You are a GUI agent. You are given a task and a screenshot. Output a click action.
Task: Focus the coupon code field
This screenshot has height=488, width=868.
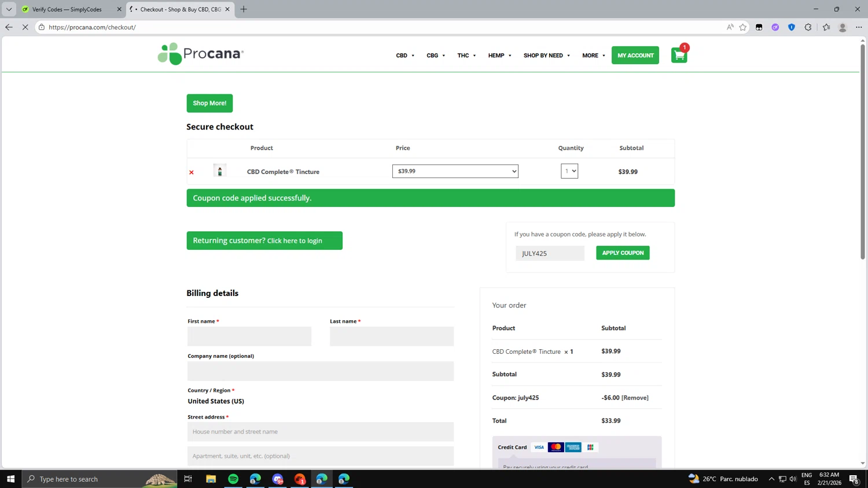550,253
